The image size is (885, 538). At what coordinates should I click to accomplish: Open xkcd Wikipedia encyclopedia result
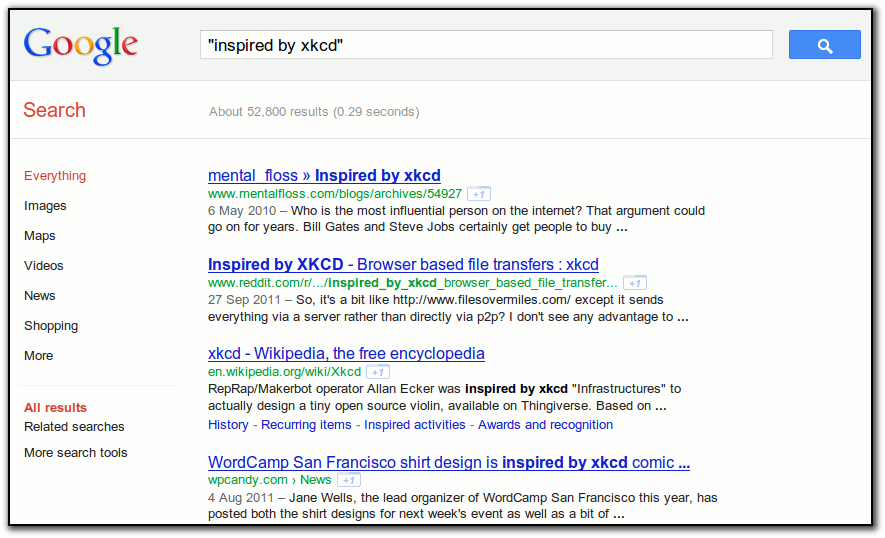[x=346, y=354]
